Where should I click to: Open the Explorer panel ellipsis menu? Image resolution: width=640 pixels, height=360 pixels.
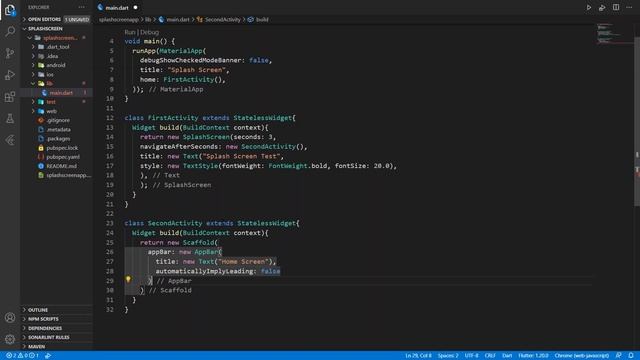82,7
